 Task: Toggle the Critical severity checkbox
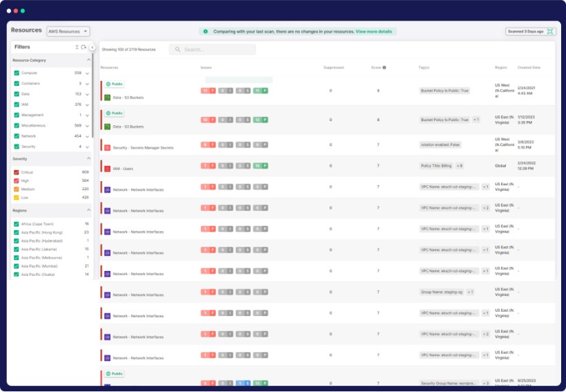17,172
